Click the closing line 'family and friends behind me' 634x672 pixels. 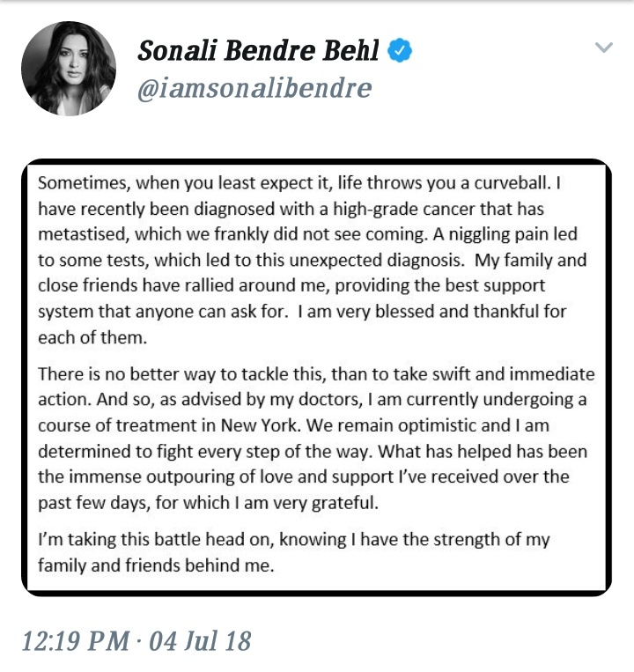click(x=151, y=565)
